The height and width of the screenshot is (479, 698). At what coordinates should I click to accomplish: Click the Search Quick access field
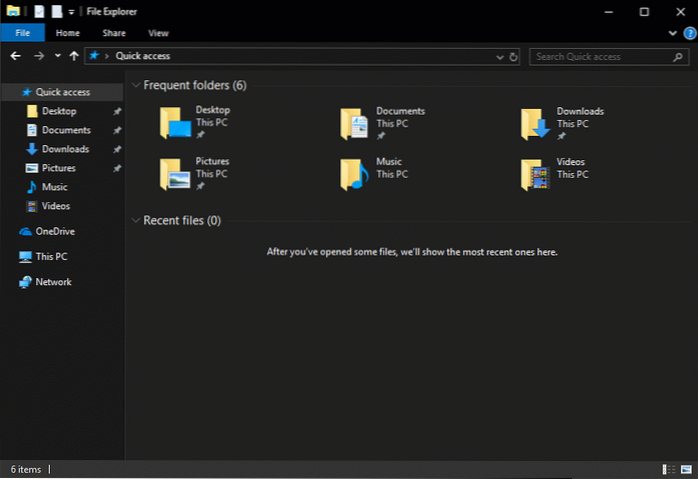point(600,57)
